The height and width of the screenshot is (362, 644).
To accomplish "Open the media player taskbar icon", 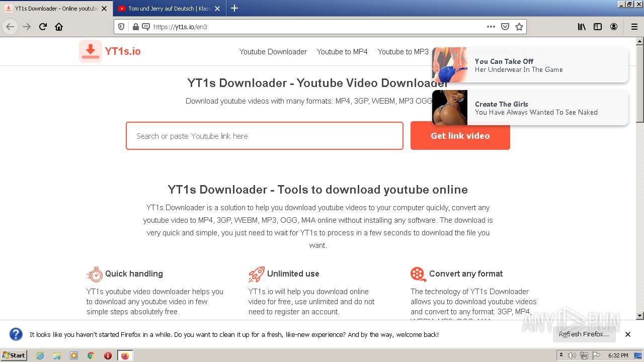I will coord(74,355).
